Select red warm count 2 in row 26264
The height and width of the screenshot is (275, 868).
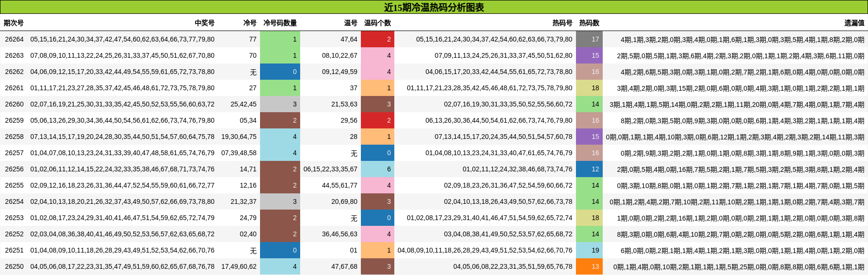coord(378,39)
